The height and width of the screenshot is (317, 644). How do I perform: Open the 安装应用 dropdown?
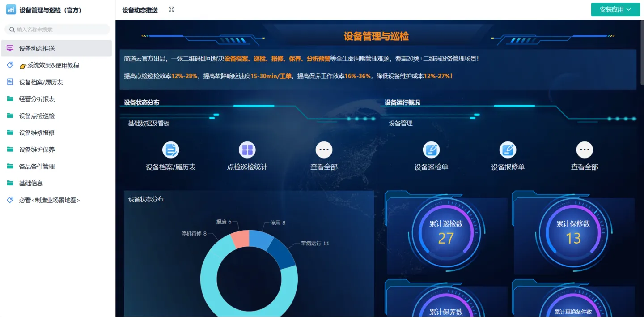coord(615,9)
